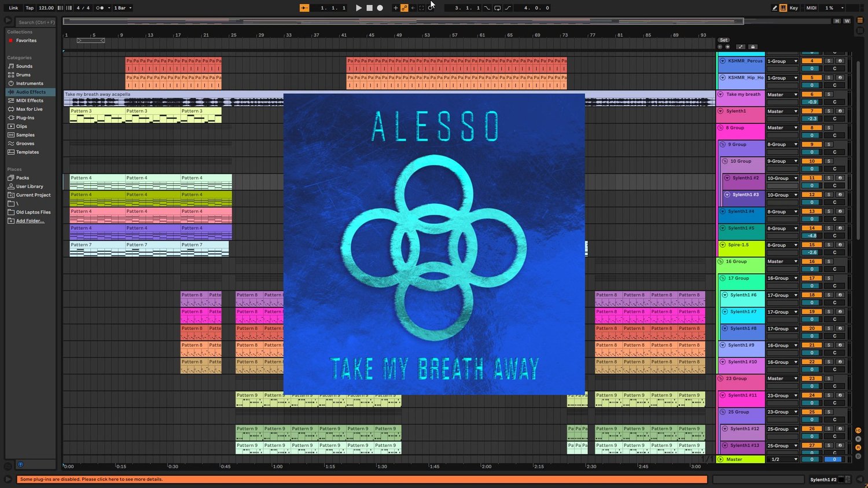Adjust the blue Master preview volume

tap(833, 460)
